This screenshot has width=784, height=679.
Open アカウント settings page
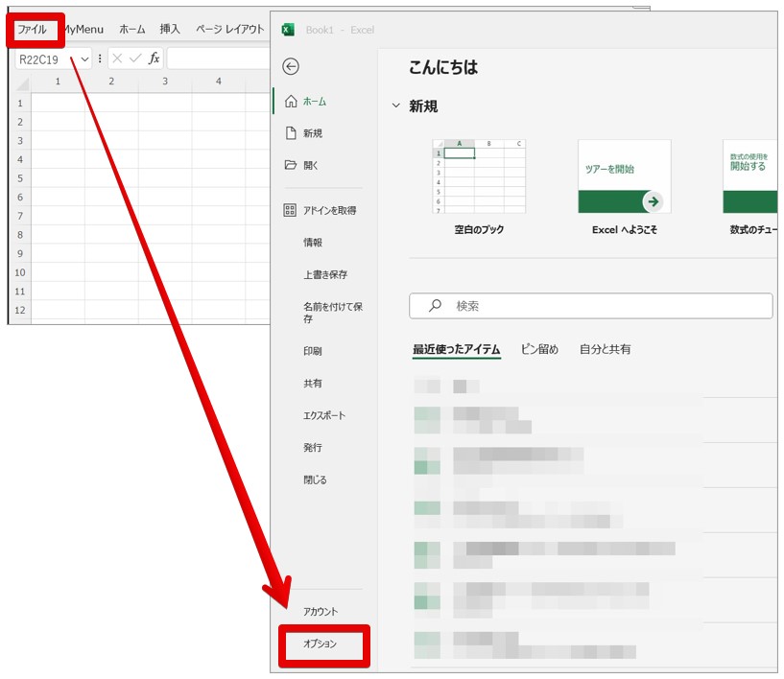point(321,612)
